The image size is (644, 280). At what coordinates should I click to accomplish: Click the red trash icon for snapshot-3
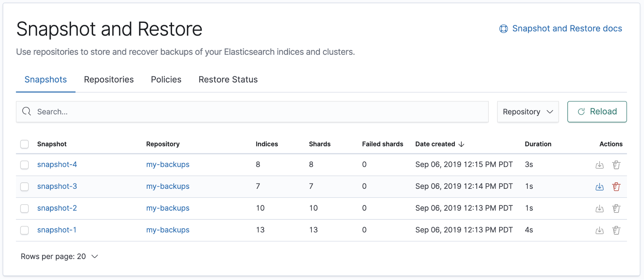(x=616, y=187)
